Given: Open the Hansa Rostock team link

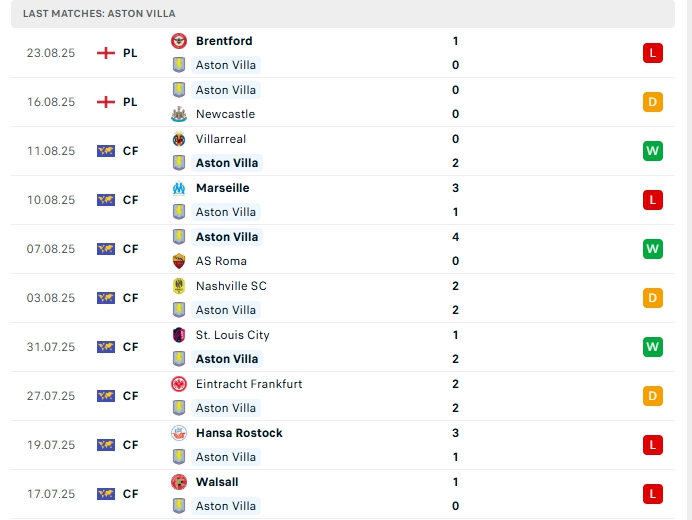Looking at the screenshot, I should [x=239, y=433].
